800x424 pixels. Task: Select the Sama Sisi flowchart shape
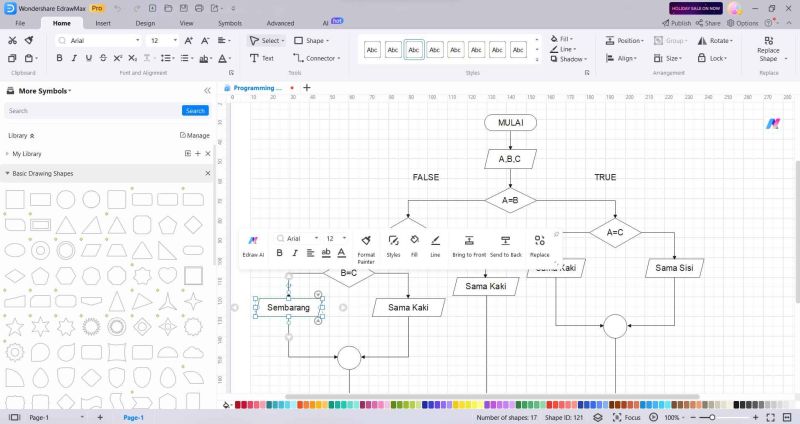point(674,268)
